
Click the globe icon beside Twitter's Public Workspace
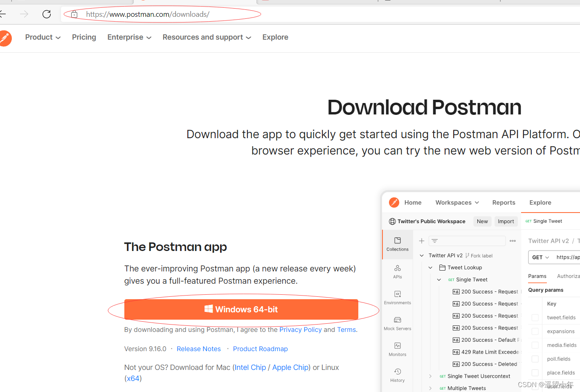[x=392, y=222]
